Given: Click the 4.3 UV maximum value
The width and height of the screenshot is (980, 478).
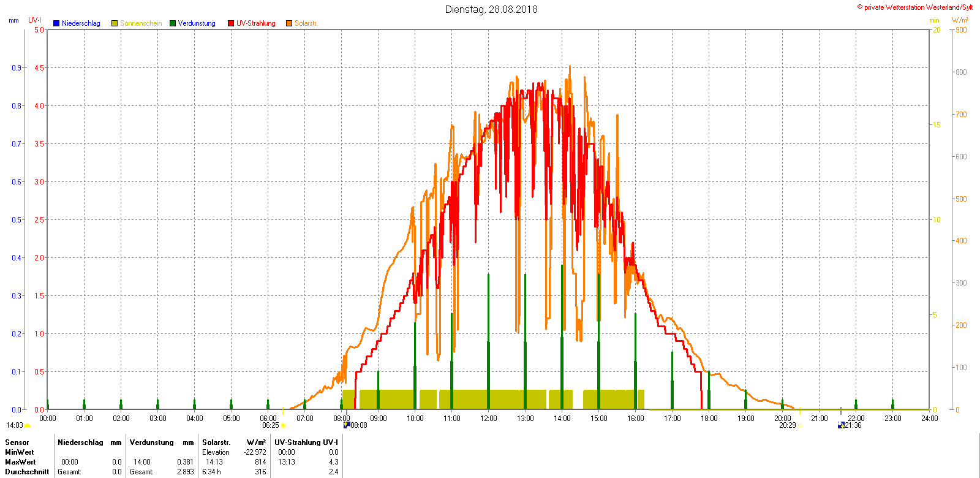Looking at the screenshot, I should click(333, 462).
